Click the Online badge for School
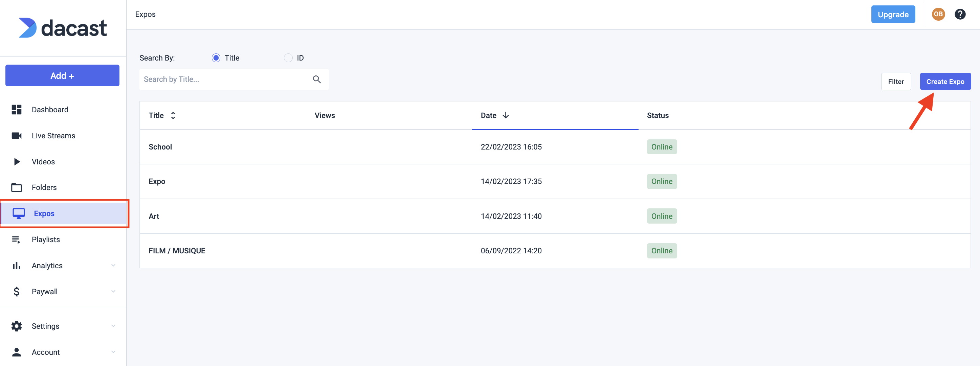Screen dimensions: 980x366 (x=662, y=147)
